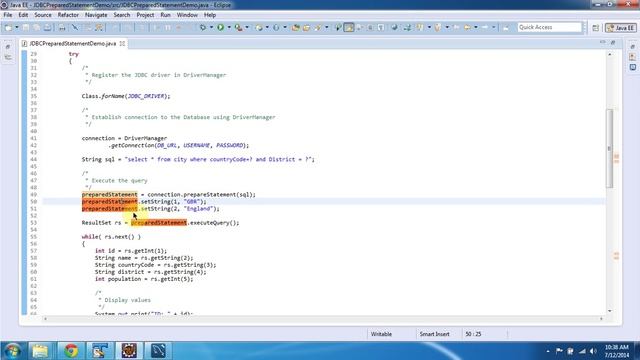Click the outline icon in right trim
This screenshot has width=640, height=360.
[x=633, y=67]
